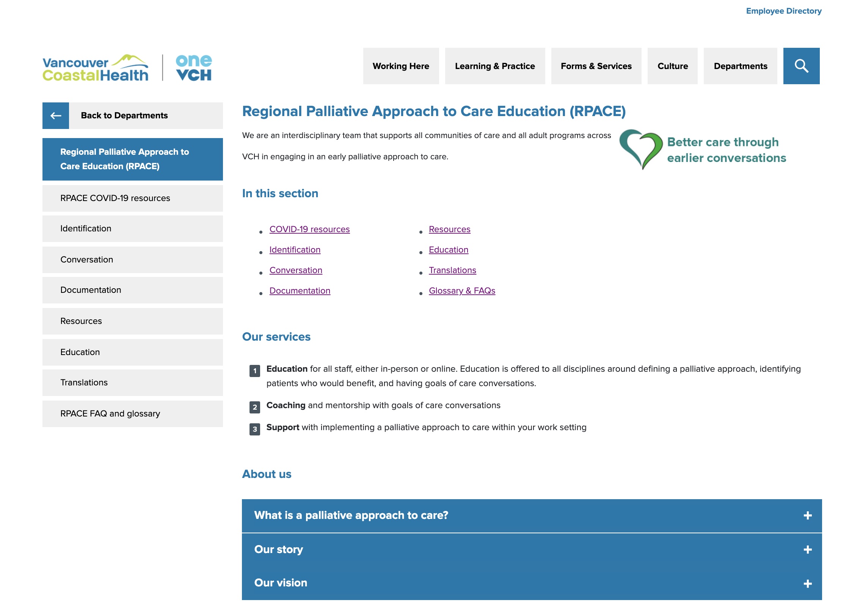This screenshot has height=616, width=860.
Task: Open the Learning & Practice menu
Action: pos(494,66)
